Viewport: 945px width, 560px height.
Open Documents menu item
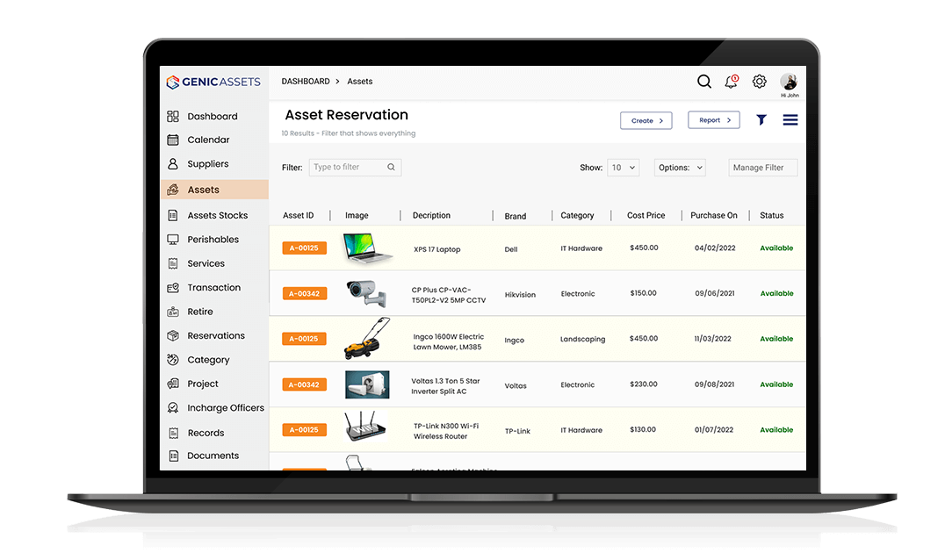[x=213, y=456]
